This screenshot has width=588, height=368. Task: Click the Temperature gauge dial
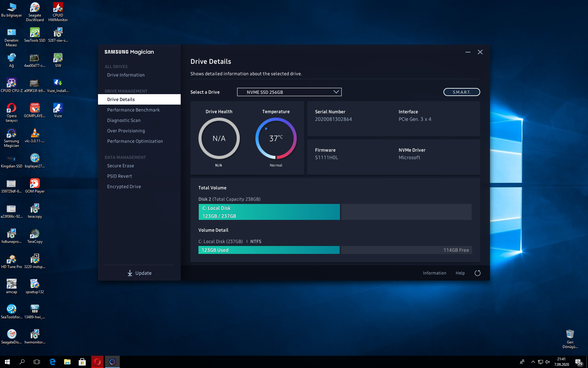coord(276,138)
